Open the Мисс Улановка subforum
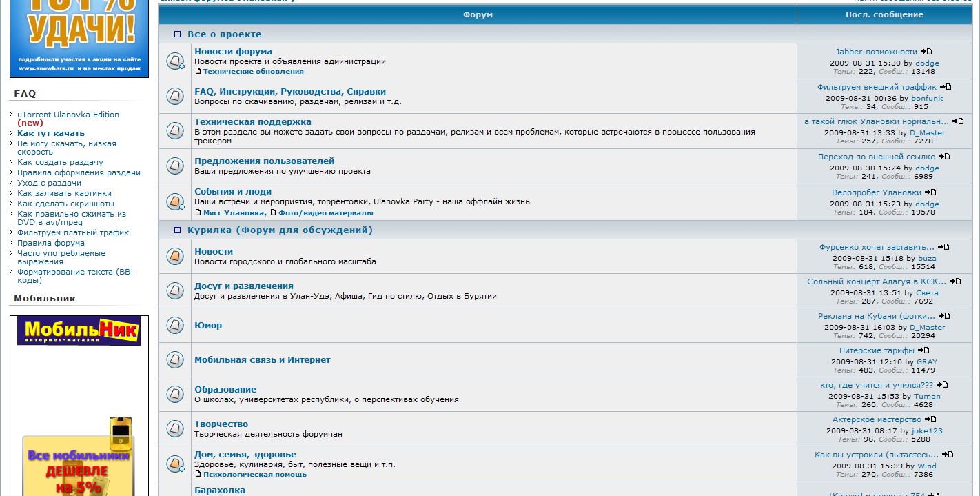This screenshot has width=980, height=496. (233, 213)
